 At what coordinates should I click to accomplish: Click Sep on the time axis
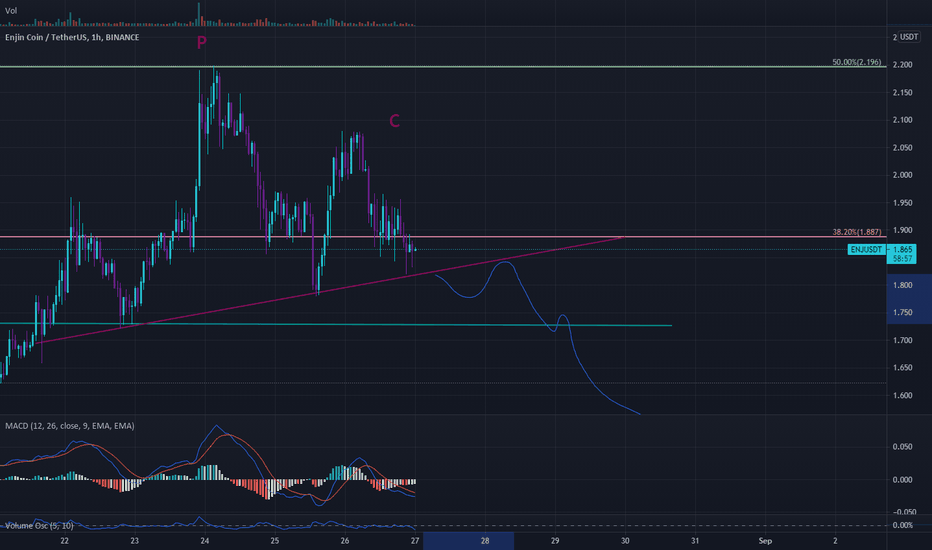[x=765, y=541]
